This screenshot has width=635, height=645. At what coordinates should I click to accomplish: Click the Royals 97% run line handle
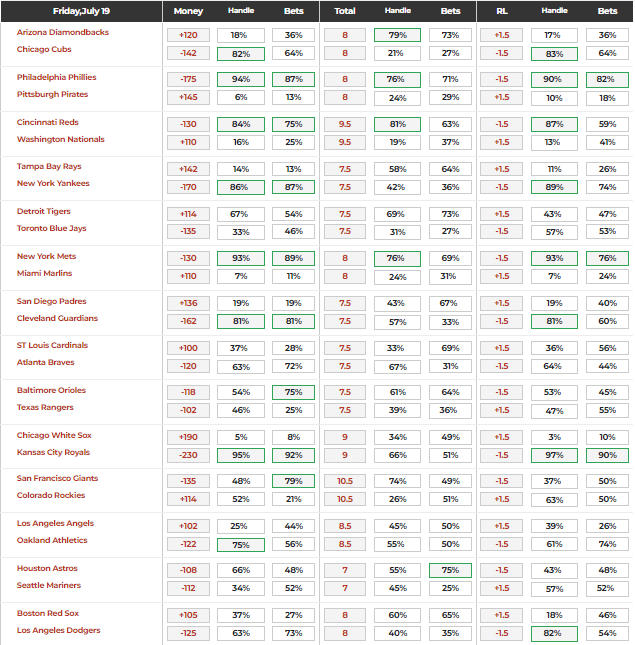554,455
